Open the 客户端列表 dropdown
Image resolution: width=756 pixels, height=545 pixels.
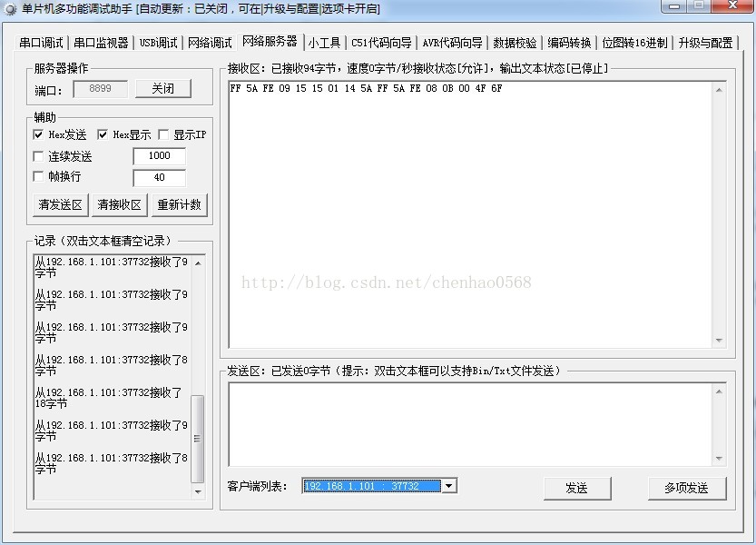(x=448, y=486)
